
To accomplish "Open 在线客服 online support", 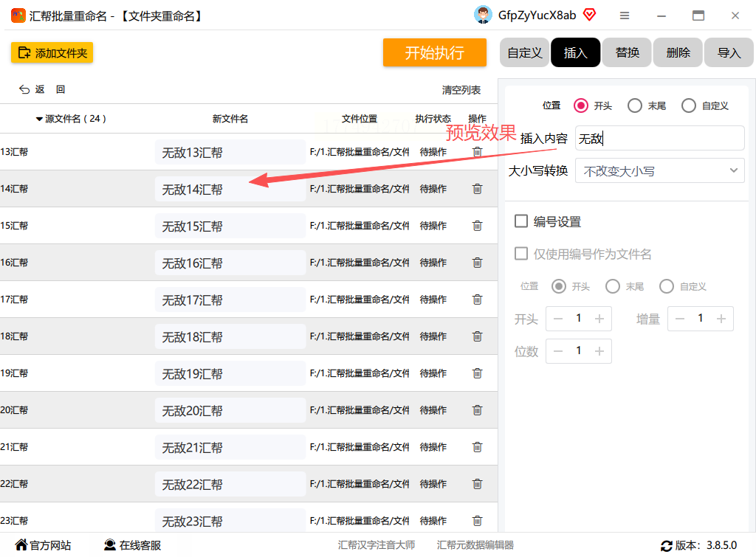I will [x=133, y=545].
